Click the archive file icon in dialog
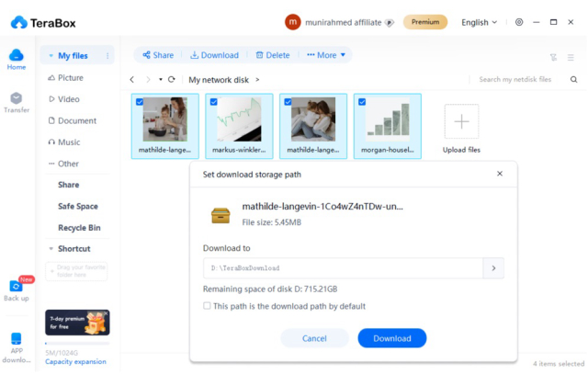The width and height of the screenshot is (588, 374). coord(220,215)
